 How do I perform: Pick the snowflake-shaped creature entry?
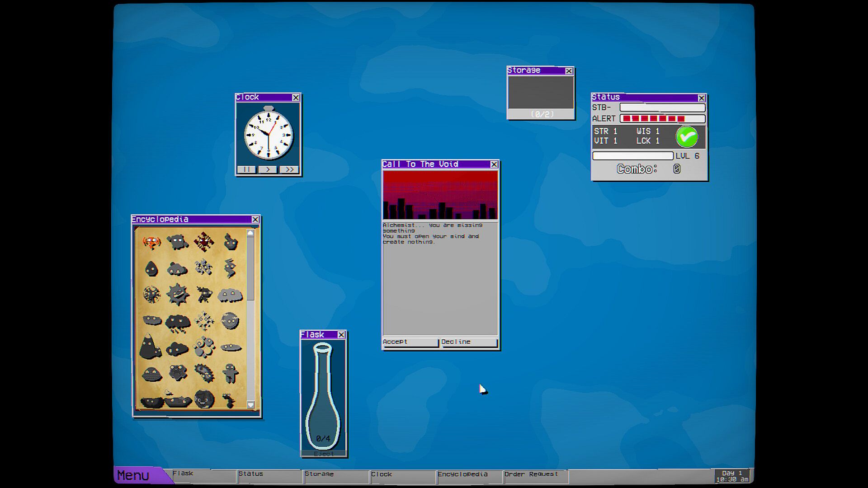pyautogui.click(x=204, y=321)
